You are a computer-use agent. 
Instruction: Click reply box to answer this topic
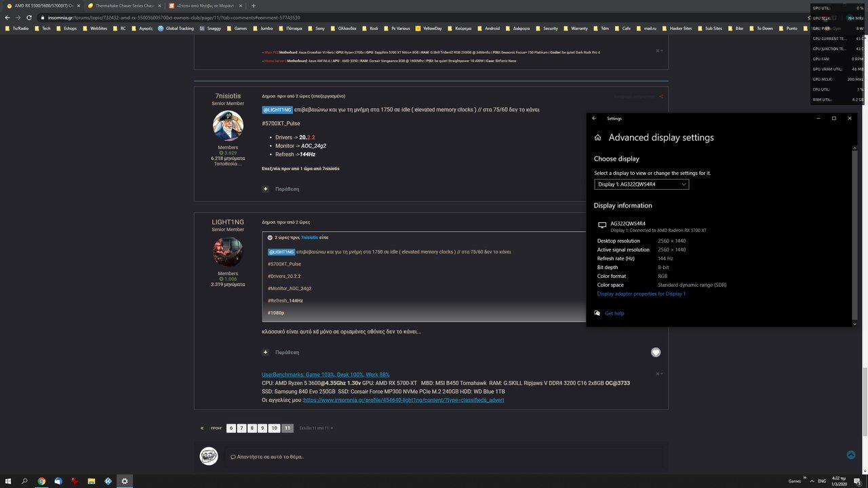pos(444,456)
